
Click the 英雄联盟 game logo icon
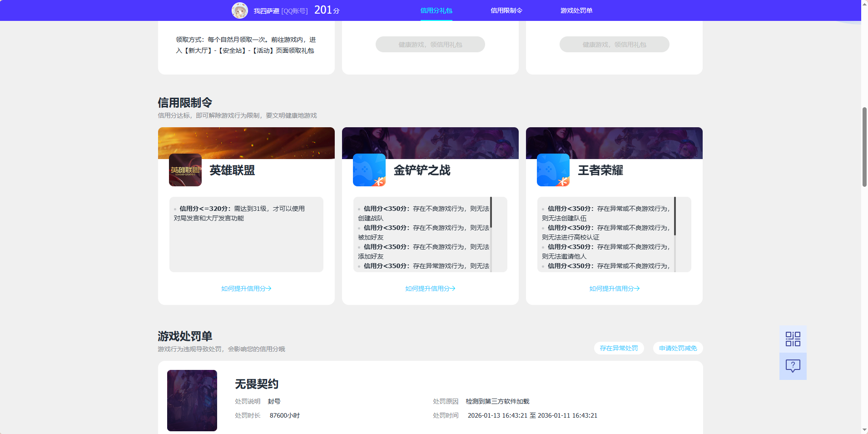coord(185,170)
